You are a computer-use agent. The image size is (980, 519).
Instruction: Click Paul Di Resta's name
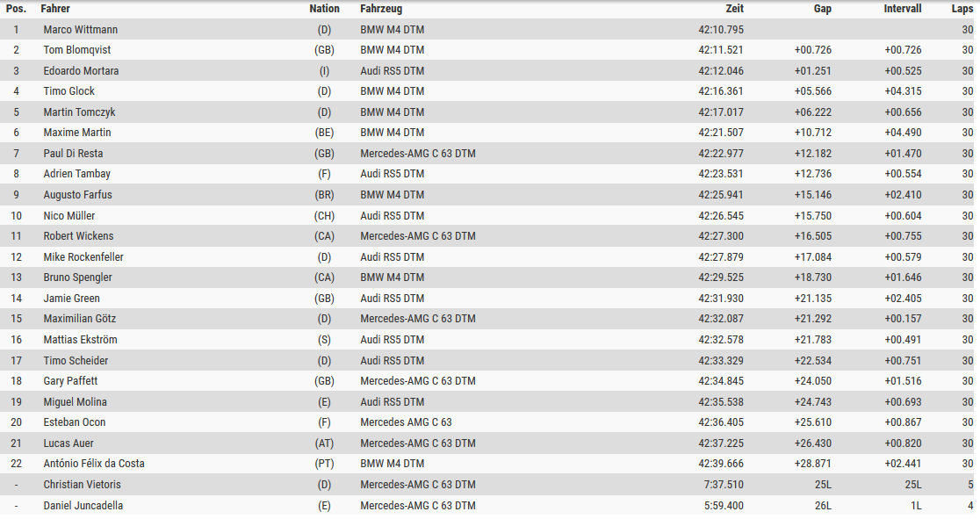coord(73,153)
